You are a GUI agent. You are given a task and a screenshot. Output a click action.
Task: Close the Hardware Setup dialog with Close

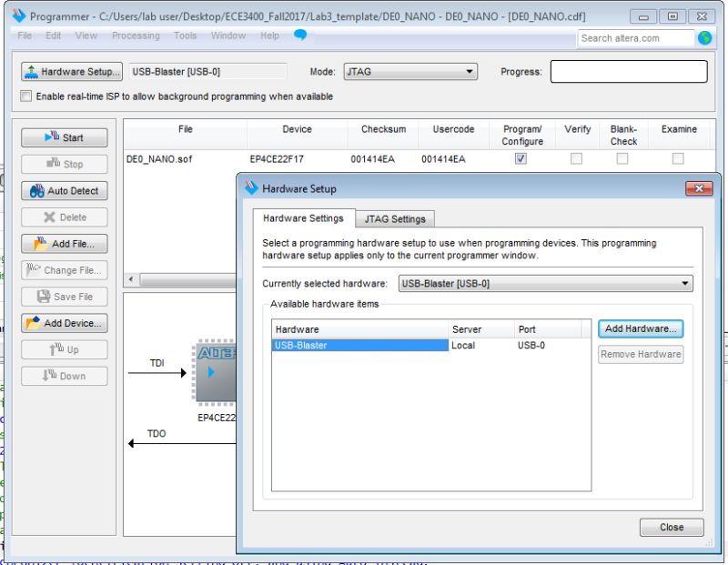tap(672, 527)
